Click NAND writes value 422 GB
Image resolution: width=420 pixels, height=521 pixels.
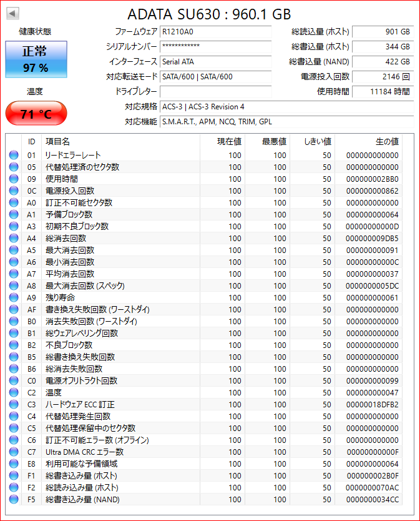click(383, 62)
